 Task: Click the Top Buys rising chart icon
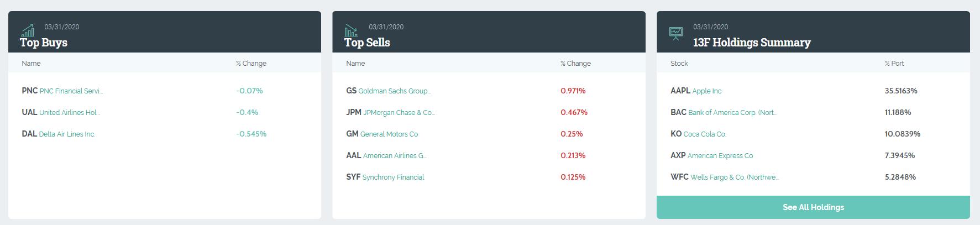tap(28, 30)
